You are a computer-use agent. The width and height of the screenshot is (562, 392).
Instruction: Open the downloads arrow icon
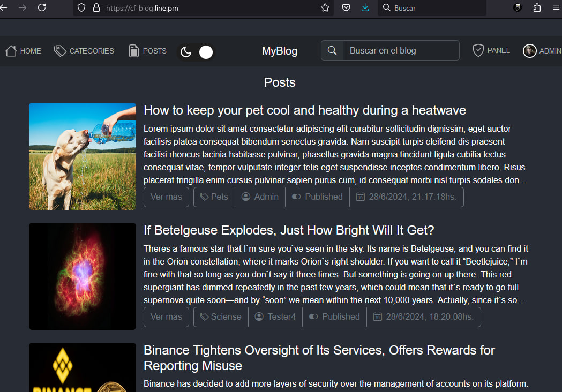(365, 7)
